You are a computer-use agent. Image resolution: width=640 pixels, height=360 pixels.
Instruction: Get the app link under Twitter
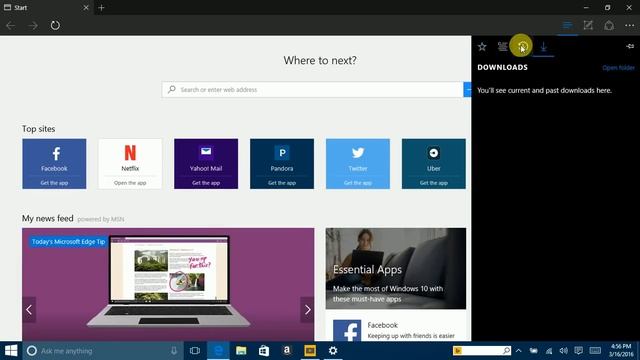click(x=358, y=183)
